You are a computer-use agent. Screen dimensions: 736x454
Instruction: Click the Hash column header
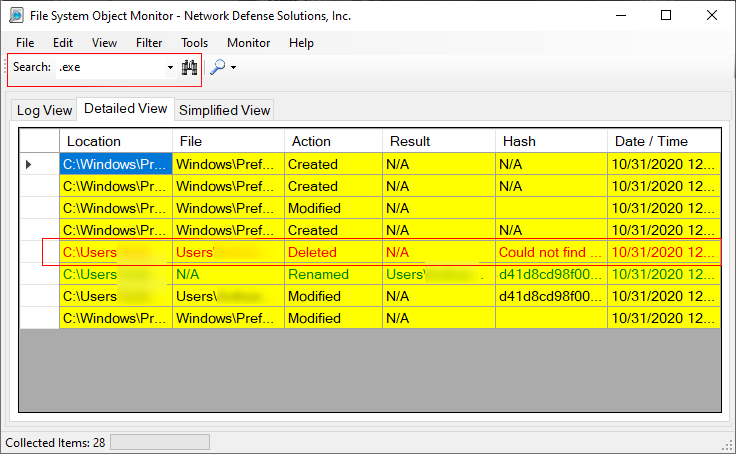[519, 141]
